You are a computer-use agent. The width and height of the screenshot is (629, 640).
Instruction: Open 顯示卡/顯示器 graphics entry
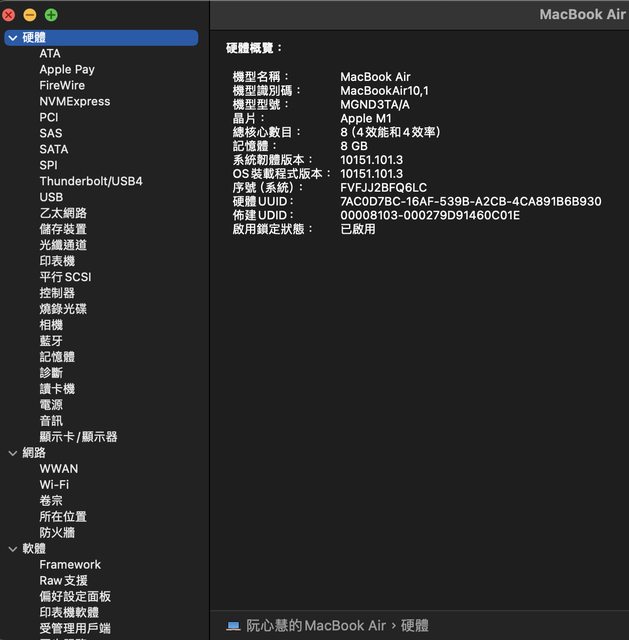tap(78, 437)
